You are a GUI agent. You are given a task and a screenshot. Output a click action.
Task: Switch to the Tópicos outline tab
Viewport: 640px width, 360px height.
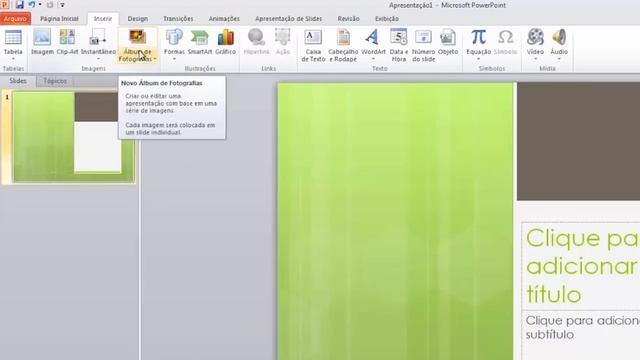(55, 81)
